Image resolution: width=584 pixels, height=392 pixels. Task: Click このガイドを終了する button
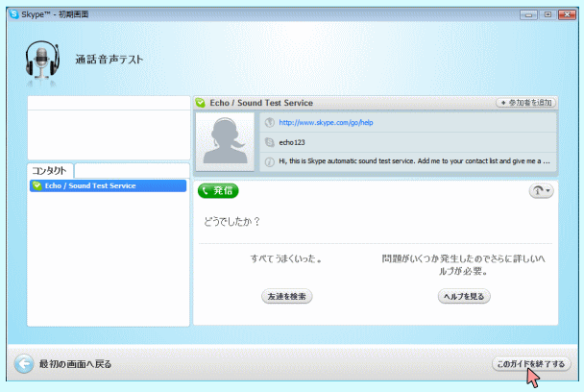531,364
